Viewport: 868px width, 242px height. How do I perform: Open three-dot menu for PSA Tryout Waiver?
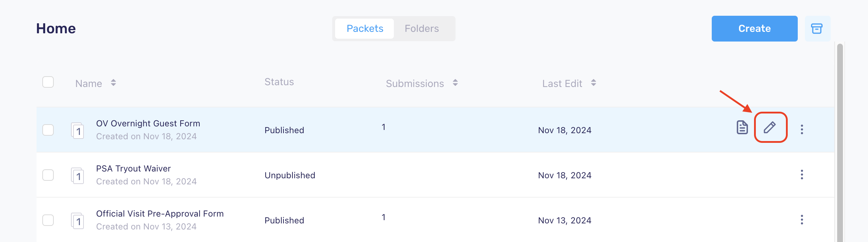(x=802, y=175)
